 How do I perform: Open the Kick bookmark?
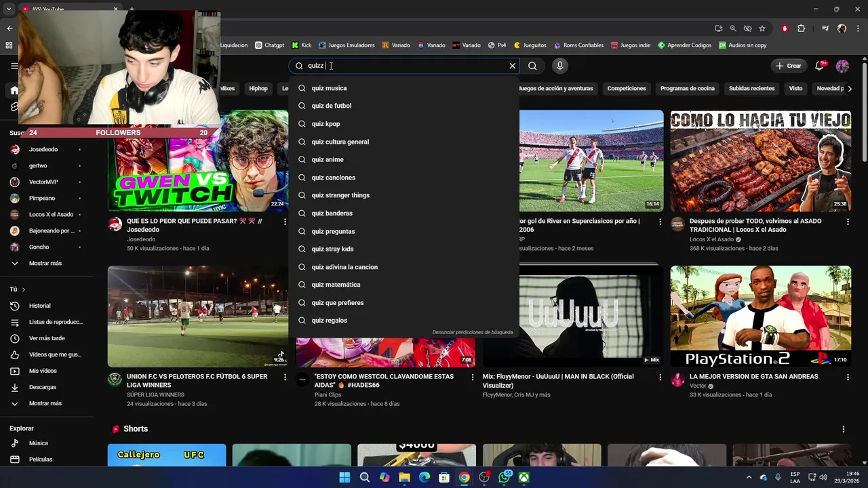(x=302, y=45)
